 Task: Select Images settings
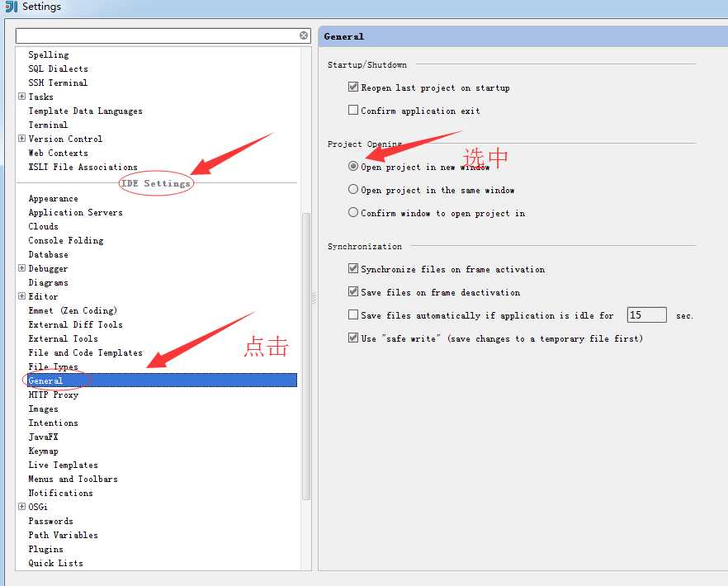(x=44, y=409)
